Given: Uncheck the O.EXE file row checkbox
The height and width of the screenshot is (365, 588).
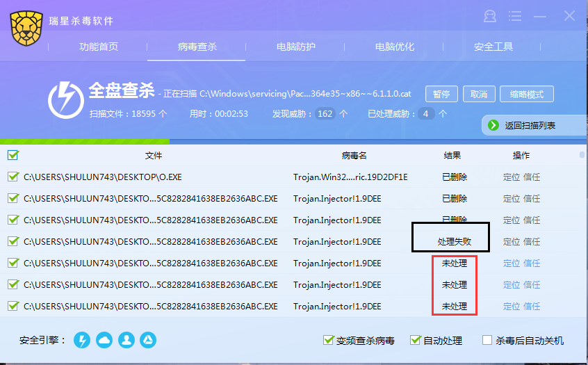Looking at the screenshot, I should click(x=13, y=177).
